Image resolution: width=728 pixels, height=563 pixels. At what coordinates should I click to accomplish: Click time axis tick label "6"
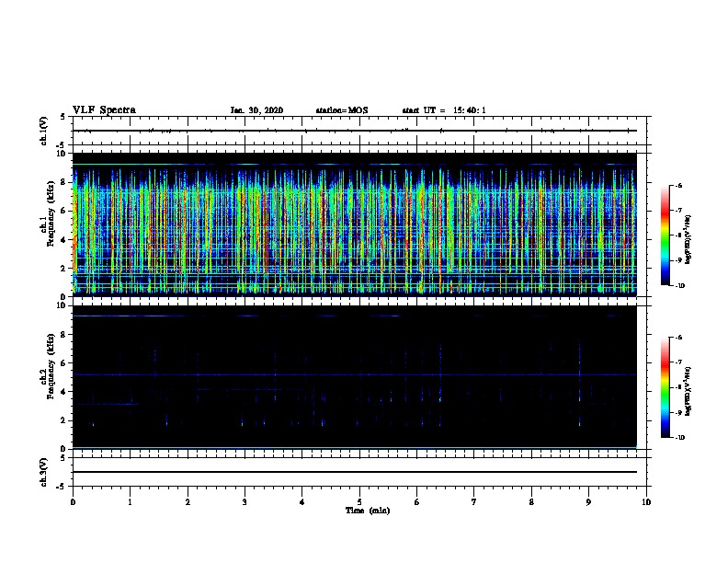pos(417,502)
